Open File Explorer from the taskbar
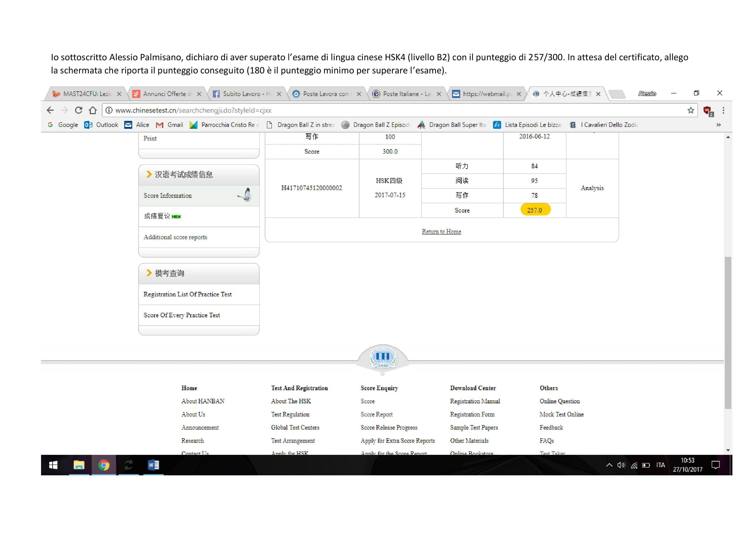 coord(79,465)
